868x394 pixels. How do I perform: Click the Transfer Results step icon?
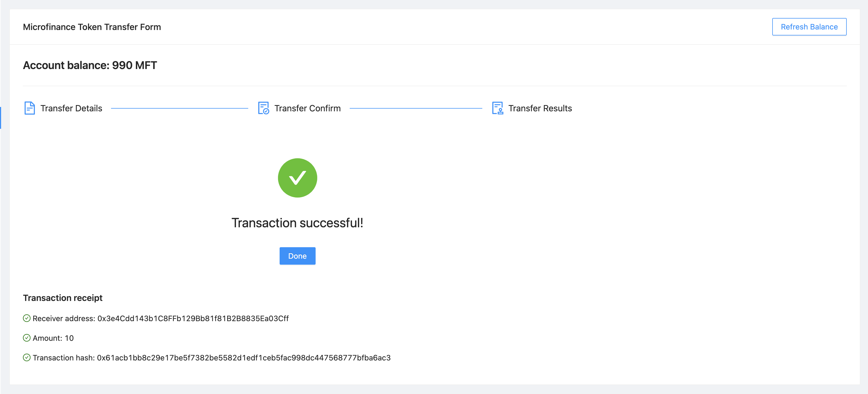(497, 108)
